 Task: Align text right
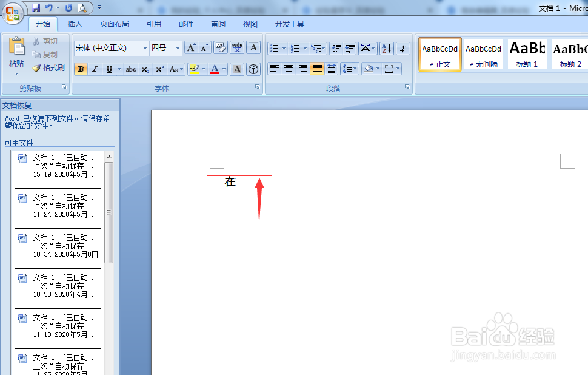(302, 69)
